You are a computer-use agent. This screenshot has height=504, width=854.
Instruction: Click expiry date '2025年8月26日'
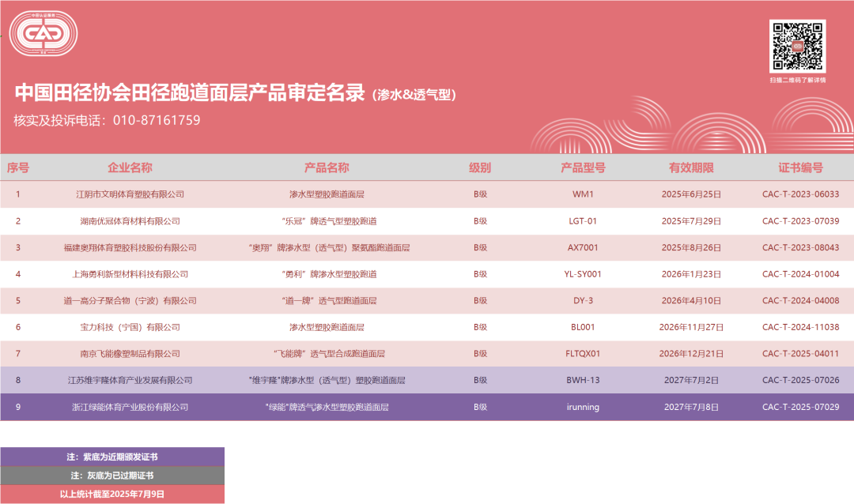point(691,247)
